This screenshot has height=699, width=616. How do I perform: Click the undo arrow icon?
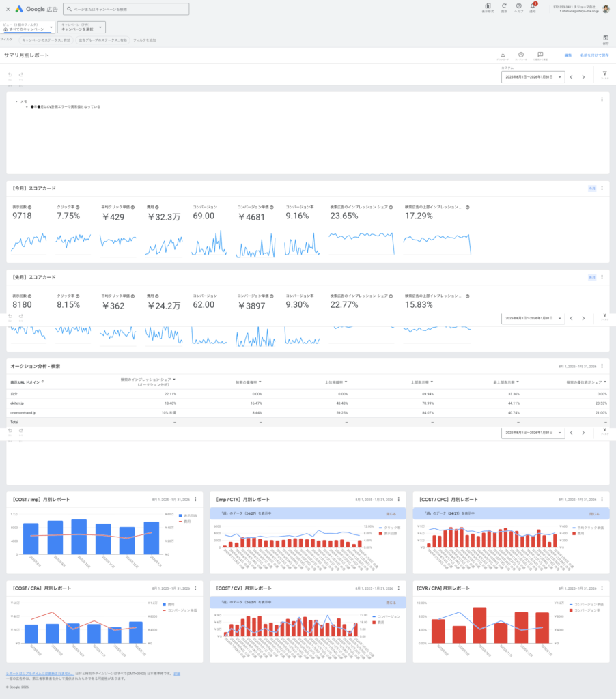[x=10, y=74]
